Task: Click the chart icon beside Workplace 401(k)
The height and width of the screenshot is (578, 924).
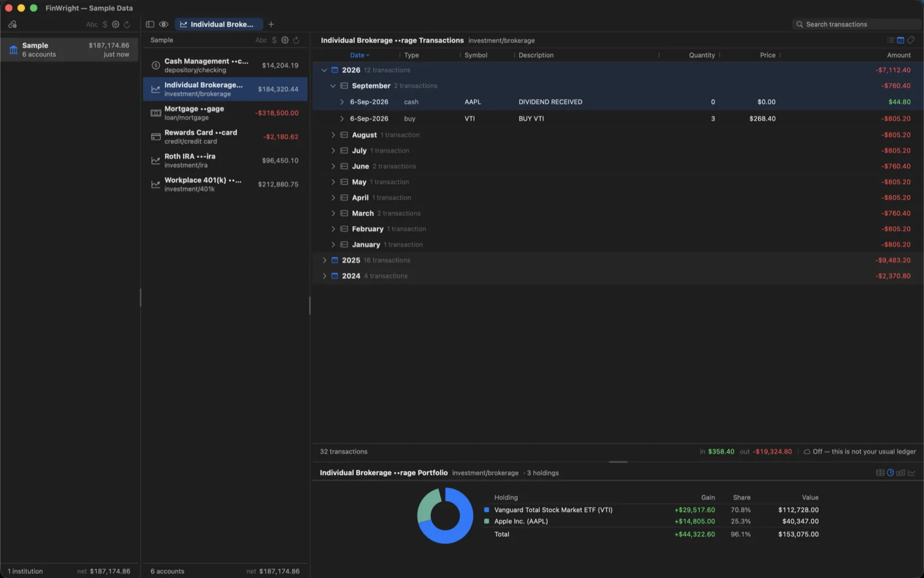Action: [x=155, y=184]
